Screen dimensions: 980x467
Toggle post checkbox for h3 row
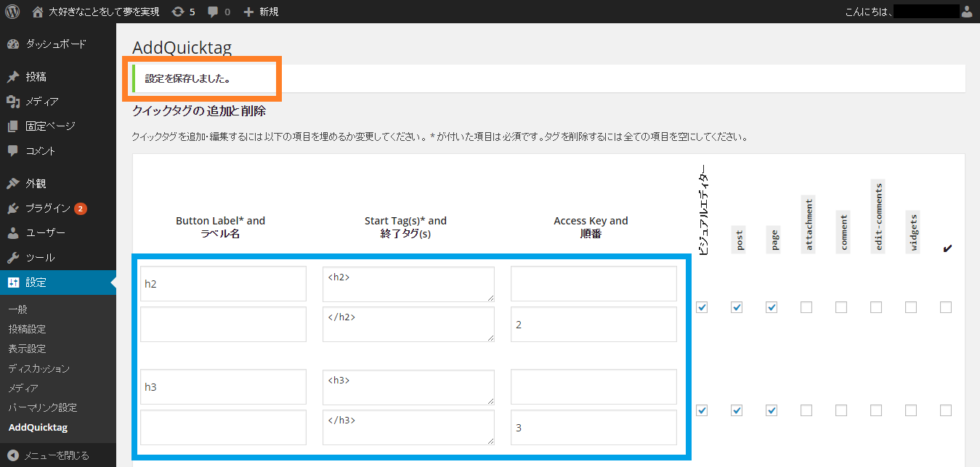coord(737,410)
